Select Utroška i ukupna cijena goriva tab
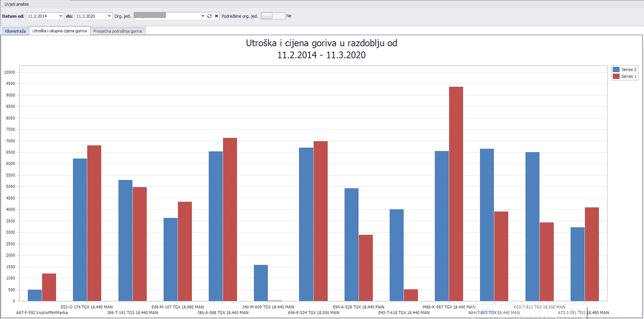 point(59,31)
